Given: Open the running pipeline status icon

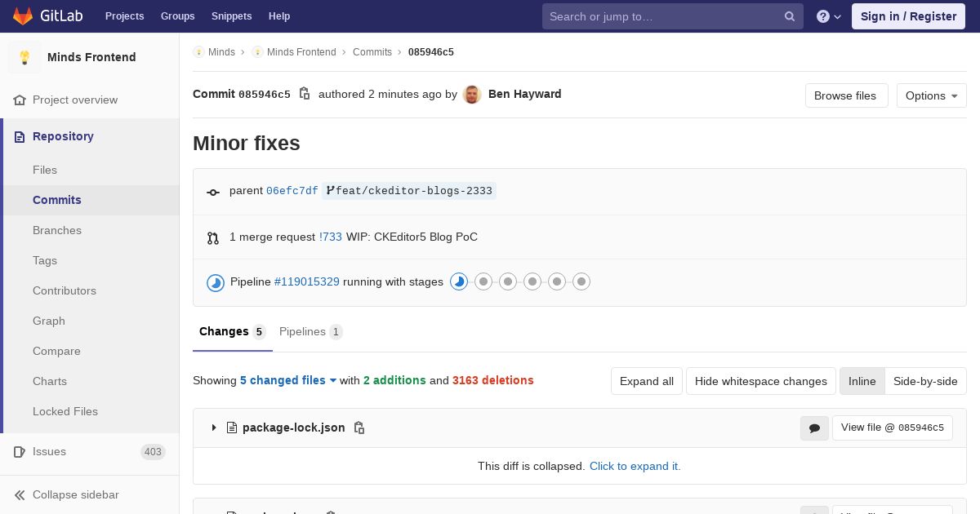Looking at the screenshot, I should coord(216,282).
